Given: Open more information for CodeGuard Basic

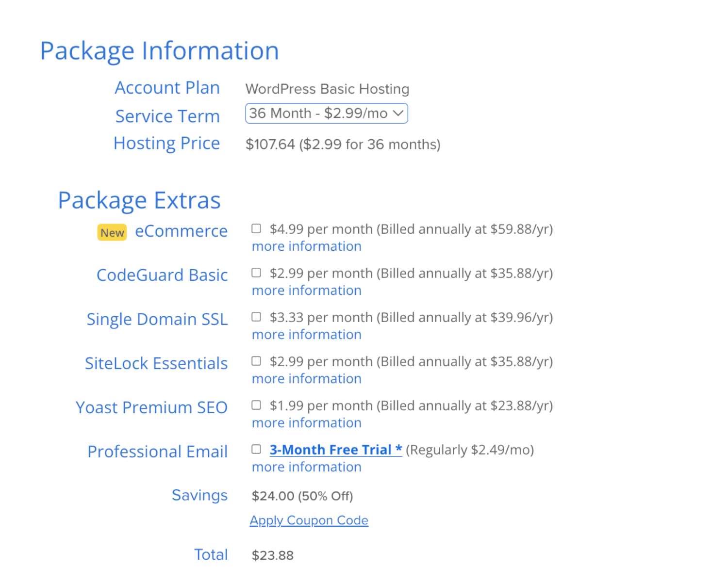Looking at the screenshot, I should click(x=306, y=291).
